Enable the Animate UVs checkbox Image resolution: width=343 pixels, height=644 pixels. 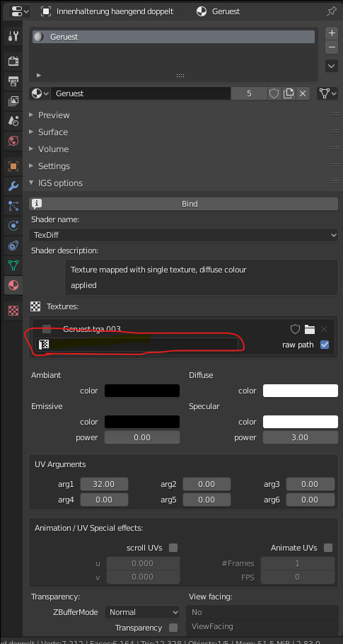(x=328, y=548)
